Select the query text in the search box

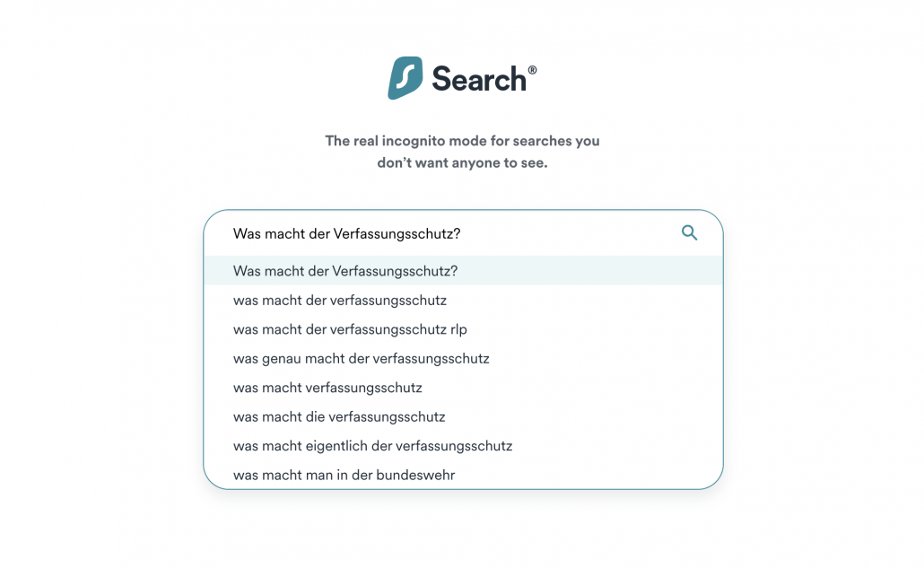point(346,232)
